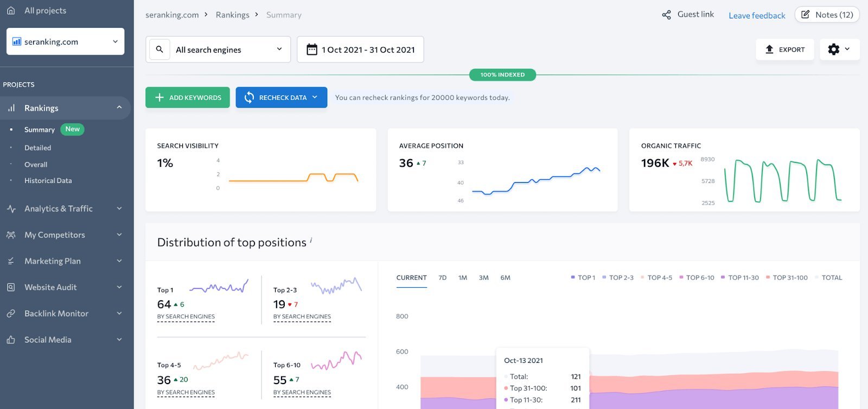
Task: Click the Leave feedback link
Action: [757, 15]
